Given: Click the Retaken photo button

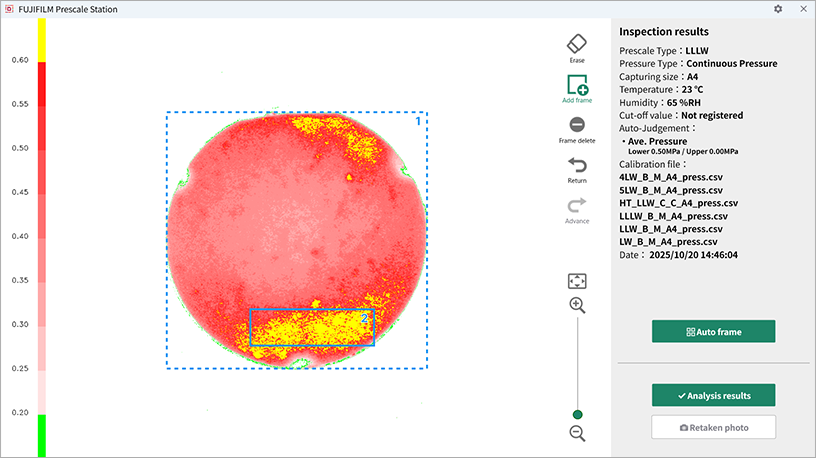Looking at the screenshot, I should 713,427.
